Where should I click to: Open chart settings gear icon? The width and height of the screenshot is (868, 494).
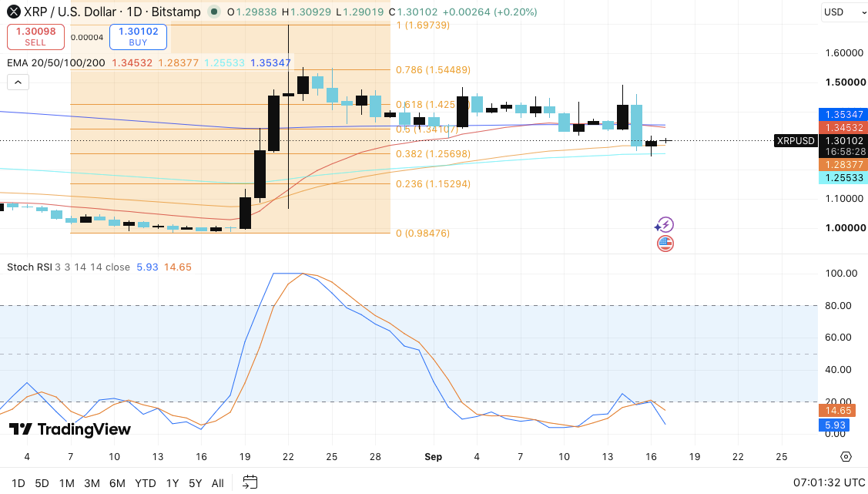846,456
